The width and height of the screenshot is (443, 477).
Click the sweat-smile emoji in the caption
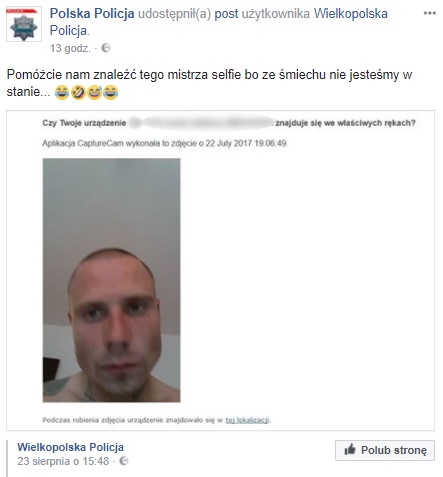(x=94, y=92)
